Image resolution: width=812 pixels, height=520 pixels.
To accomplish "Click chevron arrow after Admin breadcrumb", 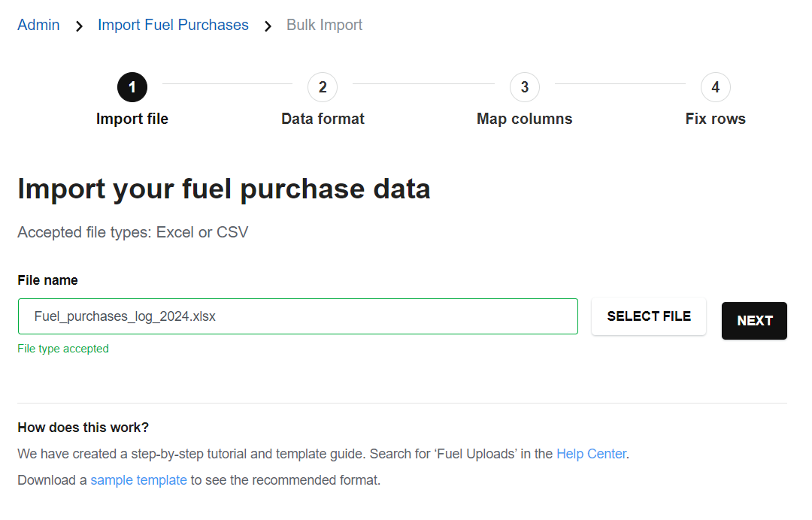I will pyautogui.click(x=79, y=26).
